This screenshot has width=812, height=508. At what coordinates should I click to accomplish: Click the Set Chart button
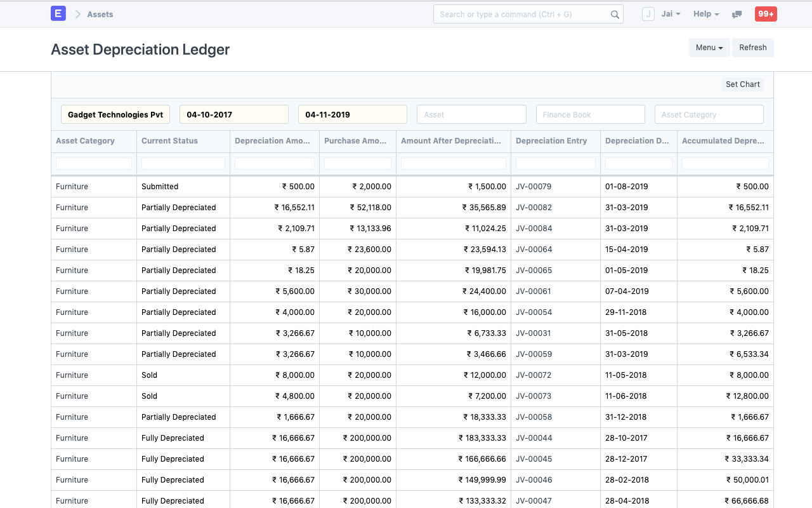coord(742,84)
